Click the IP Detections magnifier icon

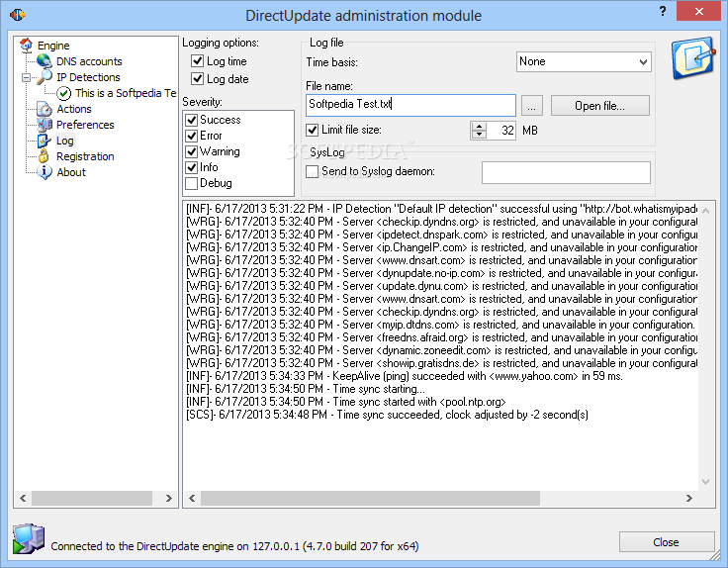(45, 76)
